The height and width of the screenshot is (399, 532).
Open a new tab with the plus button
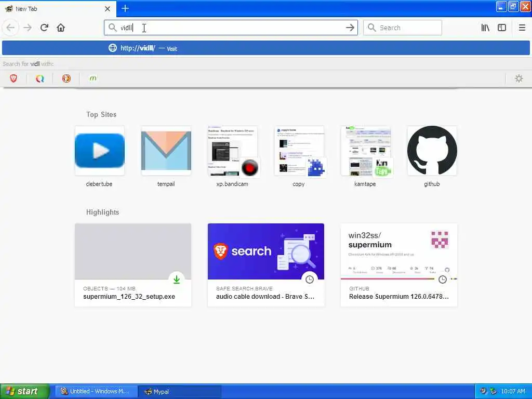[x=125, y=8]
